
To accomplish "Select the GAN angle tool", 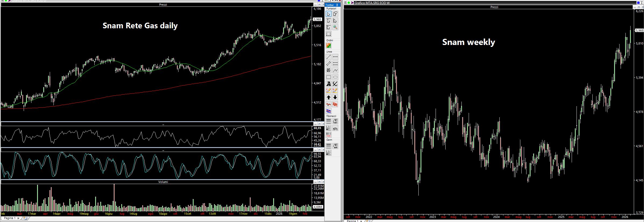I will tap(335, 146).
